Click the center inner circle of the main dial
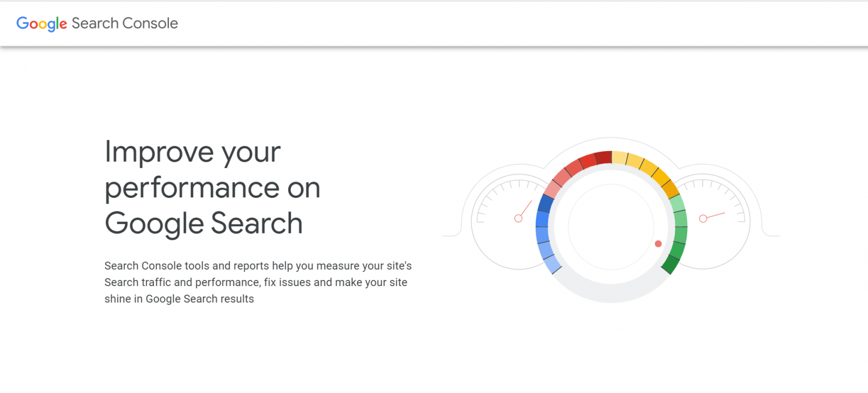The width and height of the screenshot is (868, 393). click(611, 227)
